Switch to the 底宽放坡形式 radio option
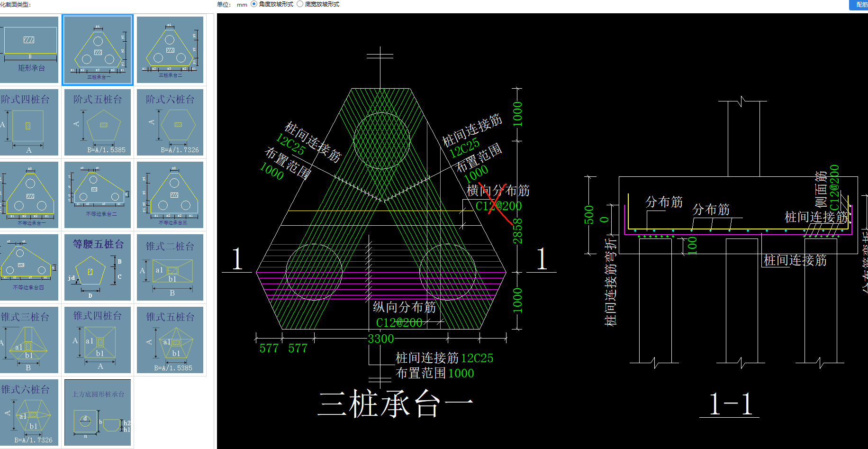Viewport: 868px width, 449px height. pos(300,4)
